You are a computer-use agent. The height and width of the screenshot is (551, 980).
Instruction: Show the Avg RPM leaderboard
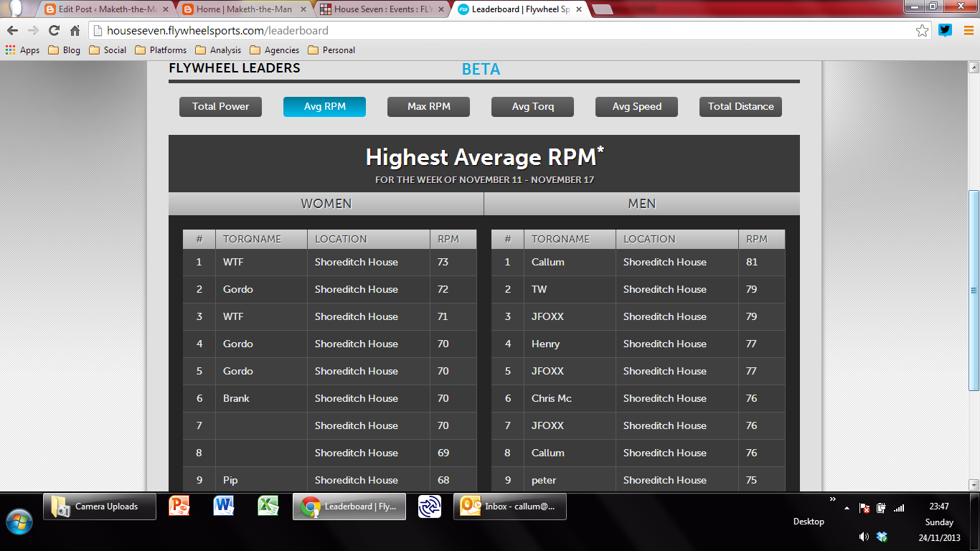[324, 107]
